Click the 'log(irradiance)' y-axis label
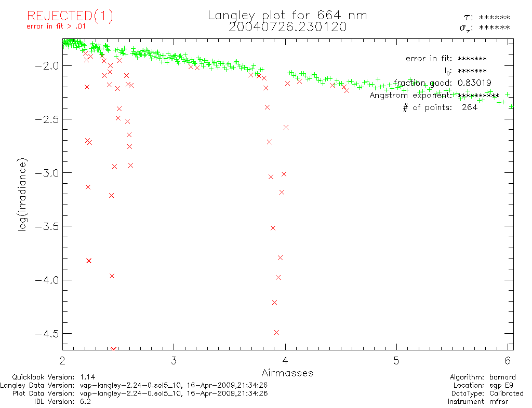The image size is (532, 408). tap(22, 202)
